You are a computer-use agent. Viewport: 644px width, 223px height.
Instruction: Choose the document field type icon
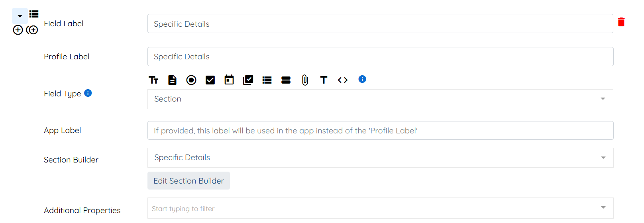[172, 80]
